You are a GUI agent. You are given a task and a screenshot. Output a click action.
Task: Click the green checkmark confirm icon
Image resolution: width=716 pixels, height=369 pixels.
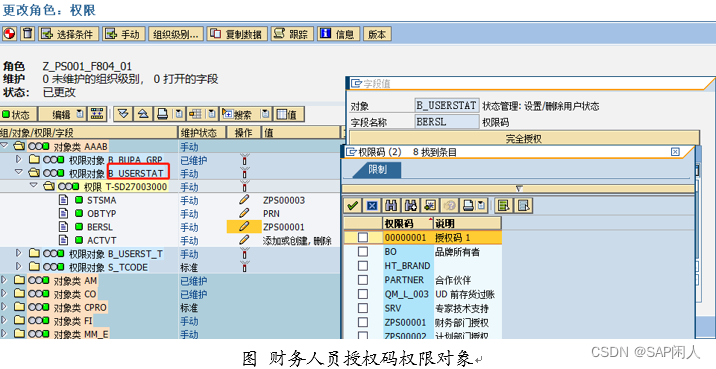click(x=352, y=206)
